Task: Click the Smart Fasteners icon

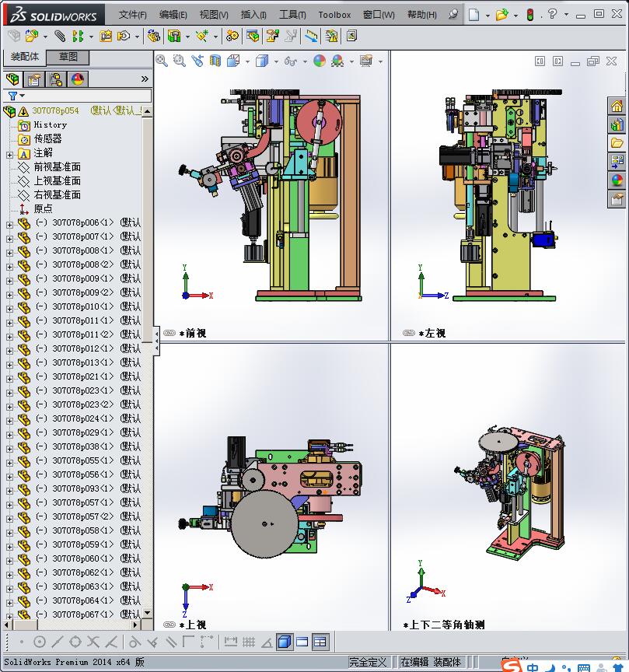Action: tap(106, 36)
